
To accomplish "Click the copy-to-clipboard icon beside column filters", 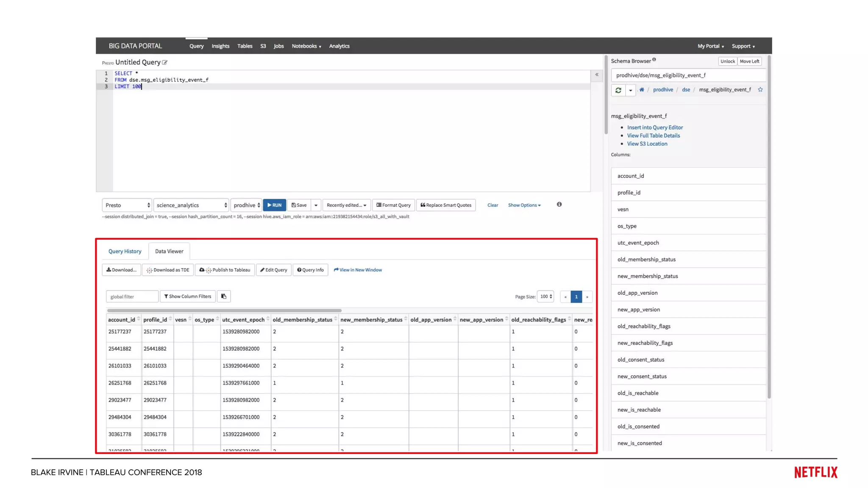I will click(224, 297).
